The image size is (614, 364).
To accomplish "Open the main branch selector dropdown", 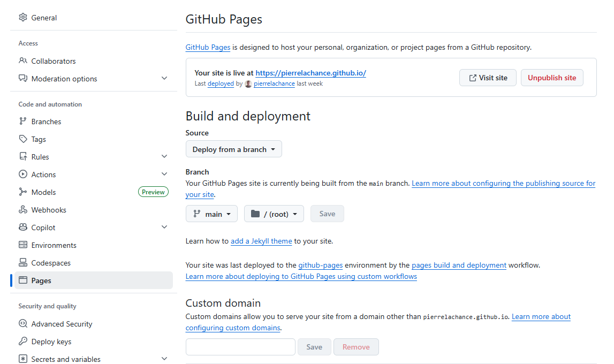I will (x=211, y=214).
